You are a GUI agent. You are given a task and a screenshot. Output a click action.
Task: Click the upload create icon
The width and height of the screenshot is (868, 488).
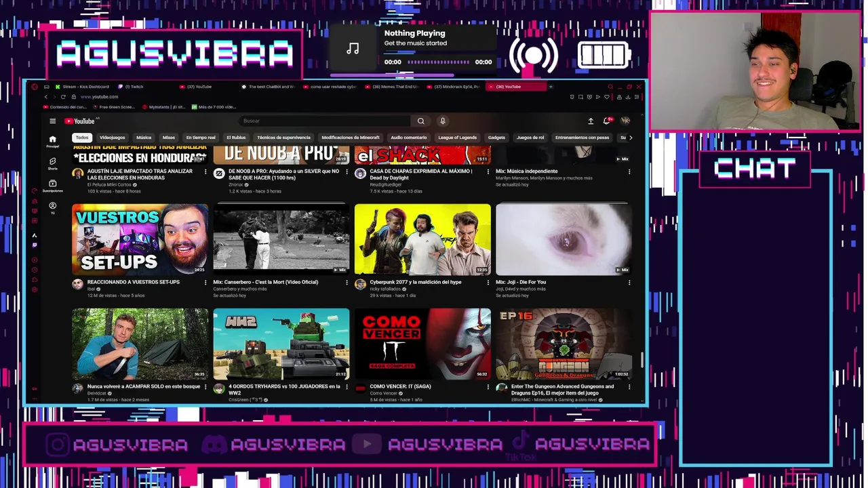(591, 121)
